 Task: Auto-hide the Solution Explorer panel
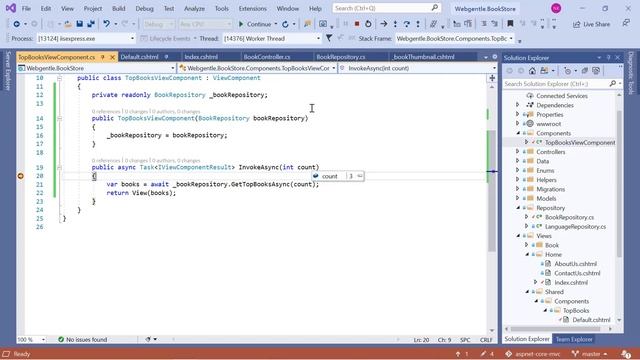(608, 58)
